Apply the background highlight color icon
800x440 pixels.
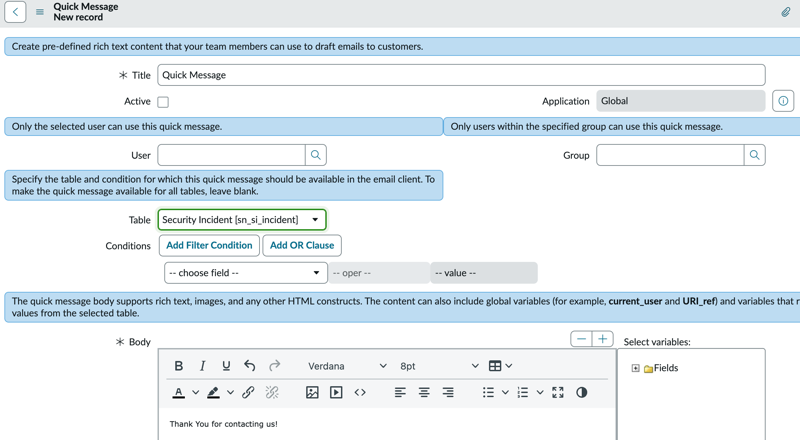[213, 393]
